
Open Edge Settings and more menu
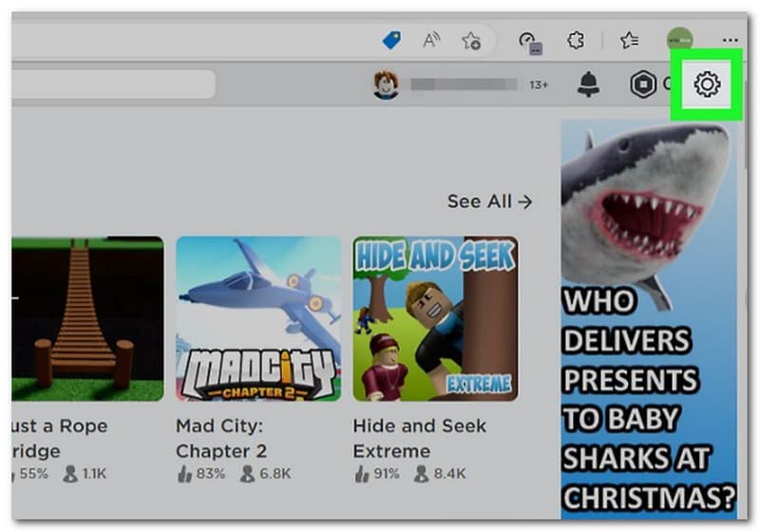[x=730, y=40]
